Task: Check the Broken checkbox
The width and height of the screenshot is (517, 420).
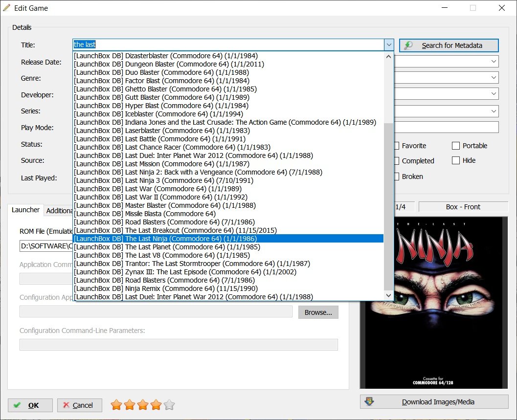Action: point(396,177)
